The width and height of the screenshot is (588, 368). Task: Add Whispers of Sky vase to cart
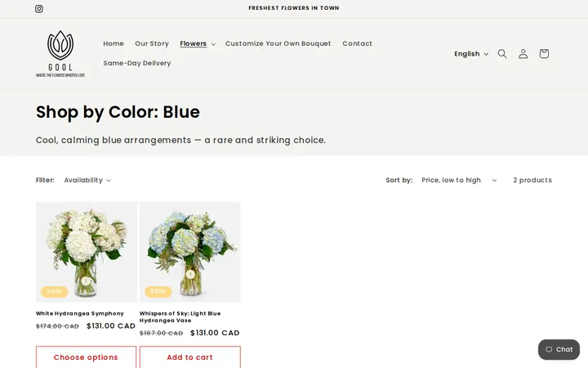190,357
